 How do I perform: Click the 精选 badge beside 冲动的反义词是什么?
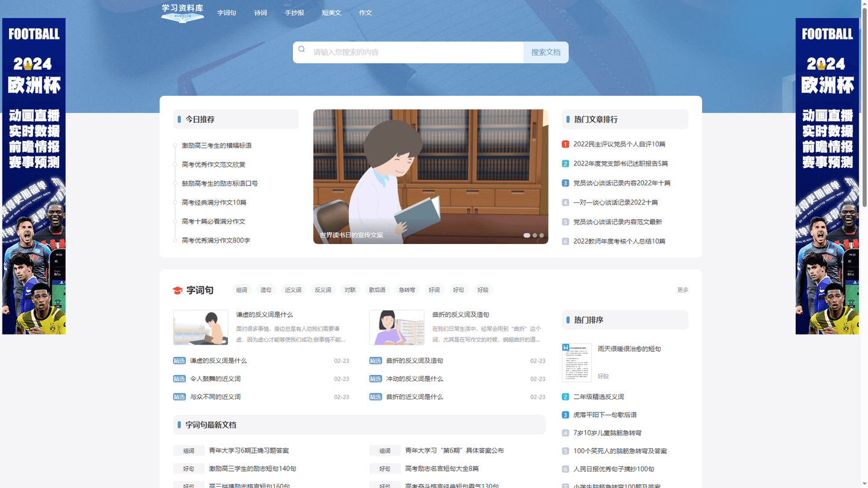376,379
